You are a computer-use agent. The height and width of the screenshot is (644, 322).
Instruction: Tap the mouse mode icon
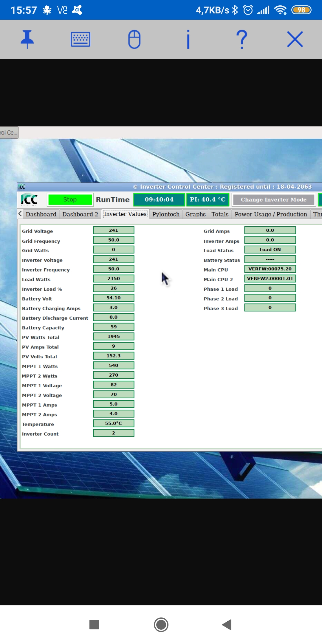[134, 39]
